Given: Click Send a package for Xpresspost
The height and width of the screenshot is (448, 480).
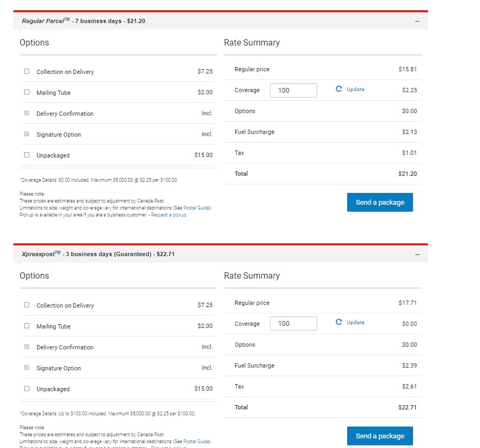Looking at the screenshot, I should pyautogui.click(x=380, y=436).
